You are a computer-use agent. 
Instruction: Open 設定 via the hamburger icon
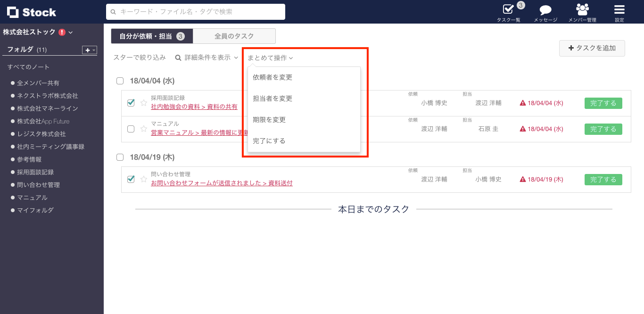(x=619, y=9)
